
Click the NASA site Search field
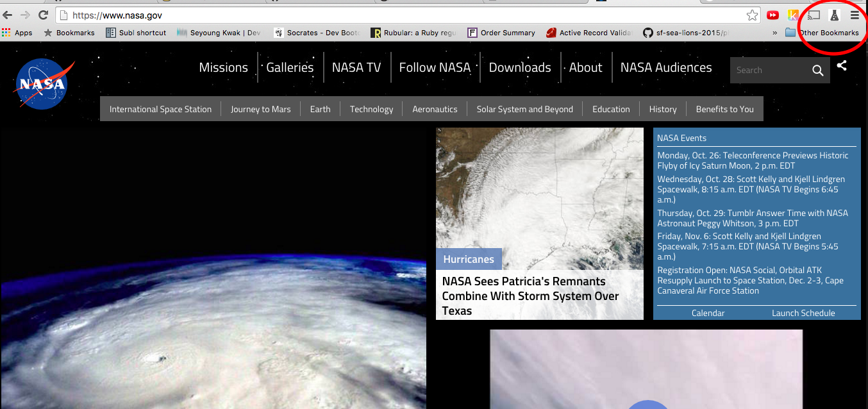point(768,71)
